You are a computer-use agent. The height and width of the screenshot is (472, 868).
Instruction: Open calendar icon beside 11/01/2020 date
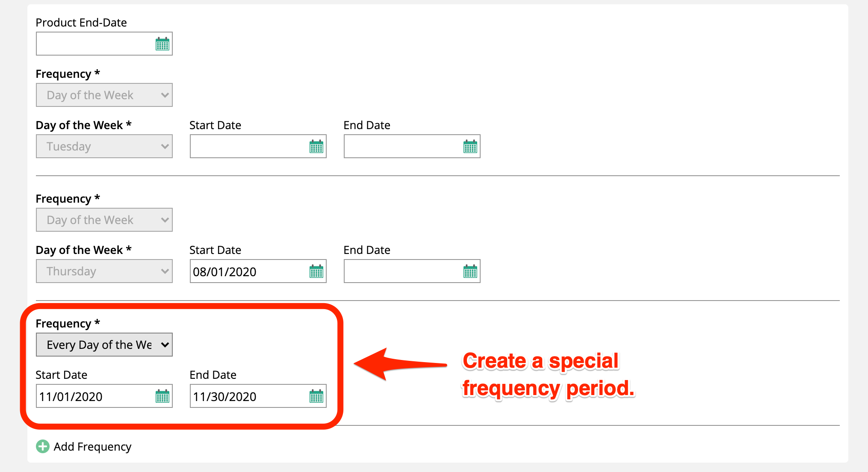[162, 396]
